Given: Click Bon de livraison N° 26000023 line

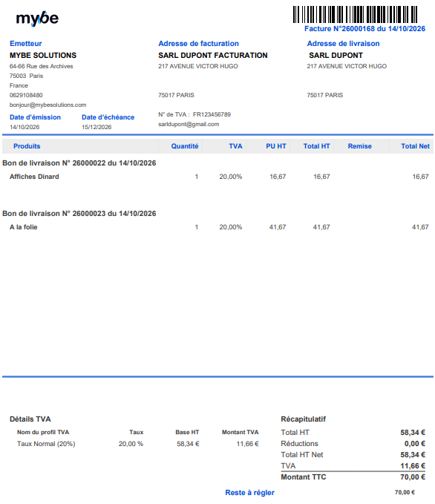Looking at the screenshot, I should pos(79,214).
